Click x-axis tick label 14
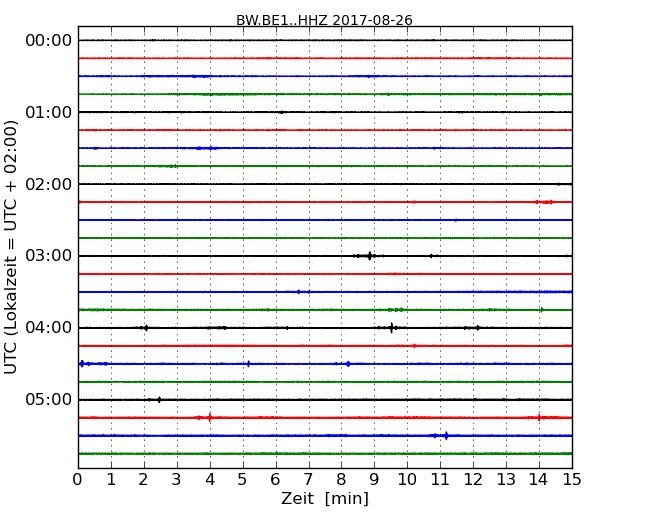Image resolution: width=650 pixels, height=520 pixels. point(539,480)
